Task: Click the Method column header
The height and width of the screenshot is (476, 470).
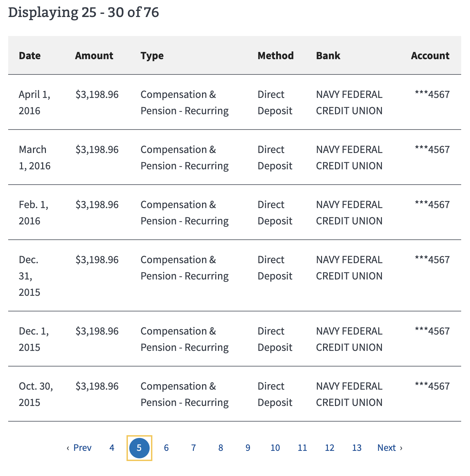Action: 275,56
